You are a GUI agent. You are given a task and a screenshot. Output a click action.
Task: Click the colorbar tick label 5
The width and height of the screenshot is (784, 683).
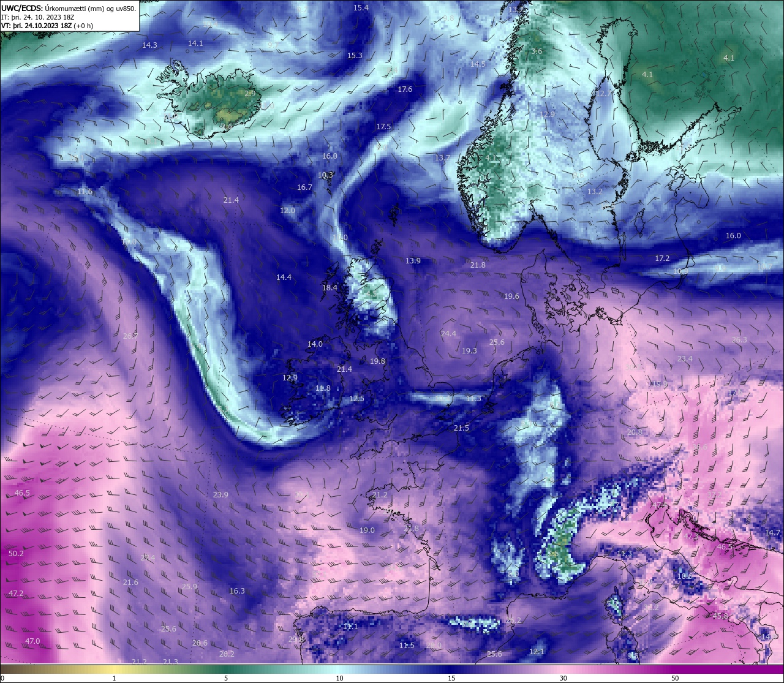(226, 678)
